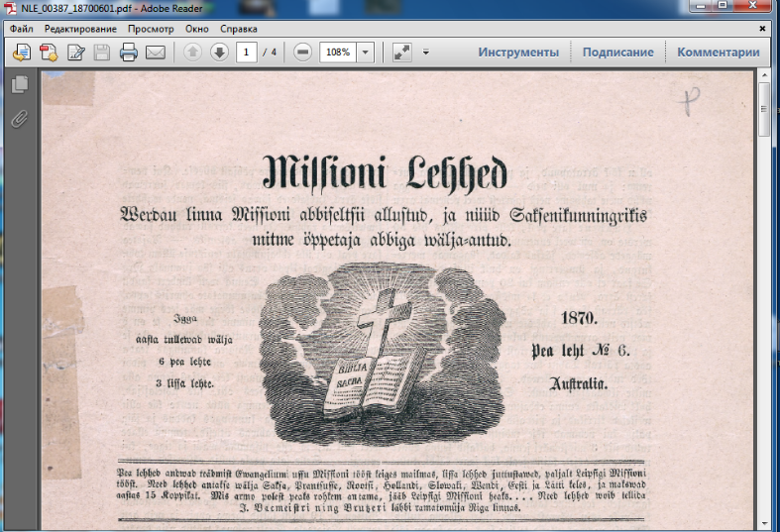Minimize the Adobe Reader window

(x=701, y=6)
